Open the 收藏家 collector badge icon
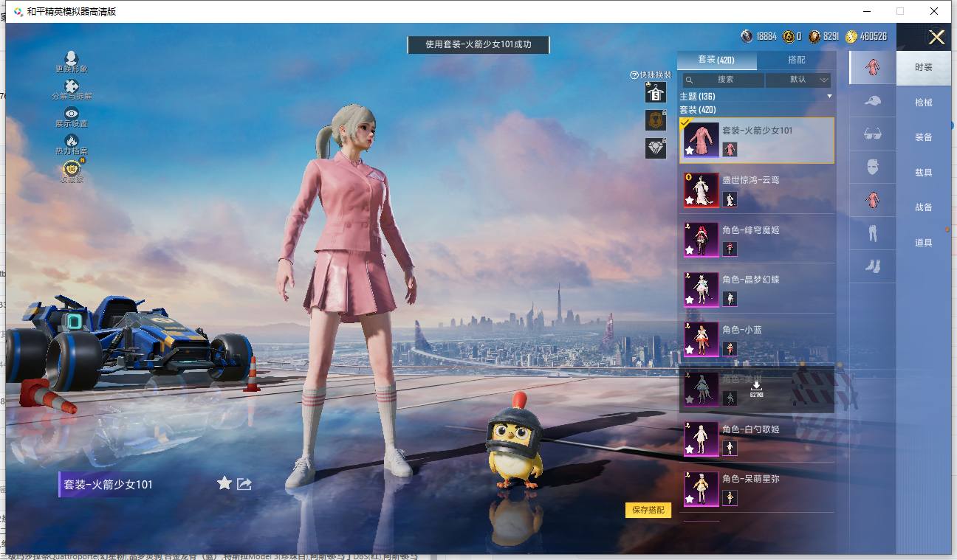 (72, 169)
